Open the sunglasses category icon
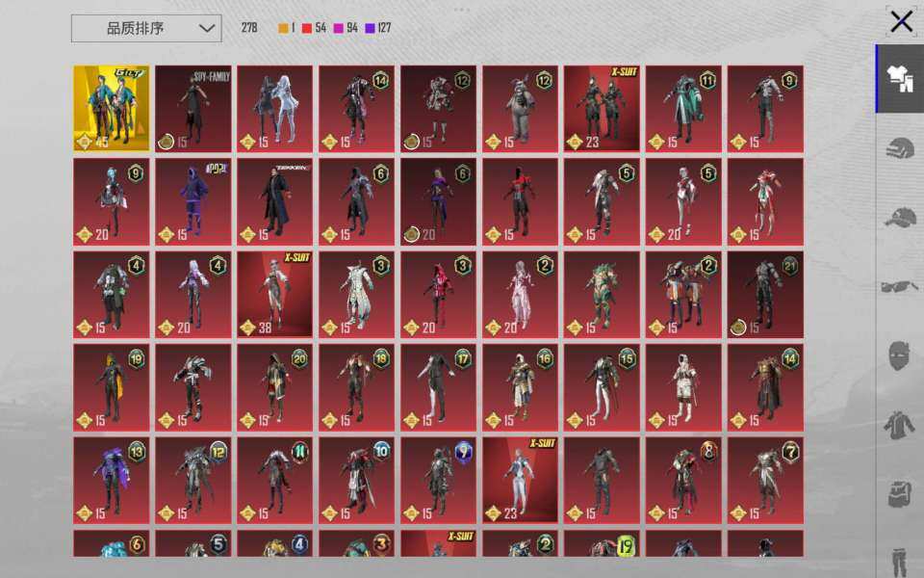924x578 pixels. coord(900,286)
